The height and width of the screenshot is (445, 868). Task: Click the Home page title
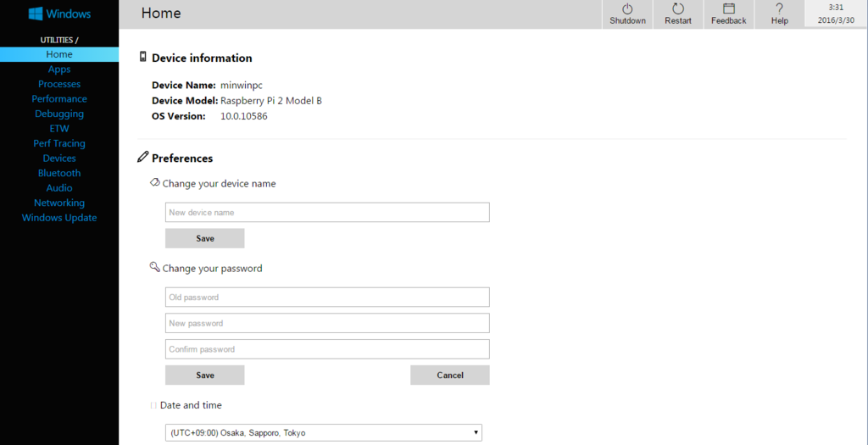pyautogui.click(x=161, y=13)
